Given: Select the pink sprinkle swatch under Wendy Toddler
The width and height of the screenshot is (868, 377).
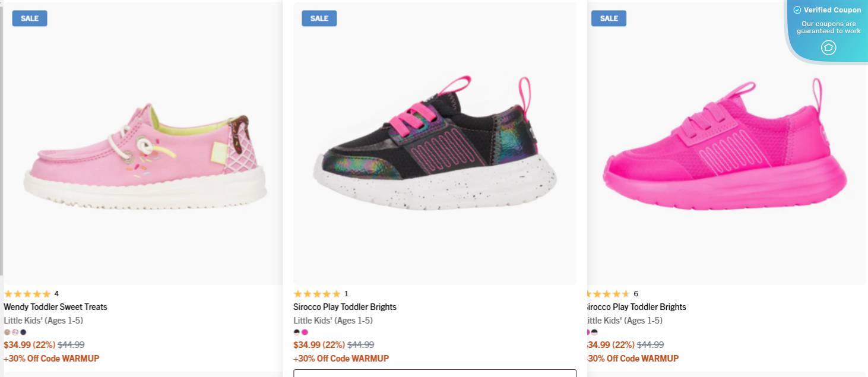Looking at the screenshot, I should (16, 331).
